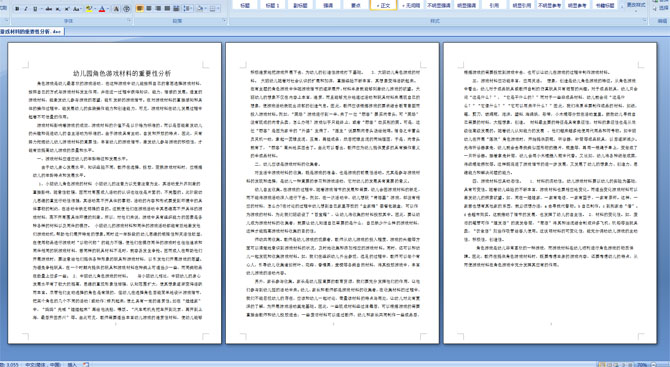Image resolution: width=670 pixels, height=367 pixels.
Task: Pick the yellow text highlight color
Action: (x=89, y=9)
